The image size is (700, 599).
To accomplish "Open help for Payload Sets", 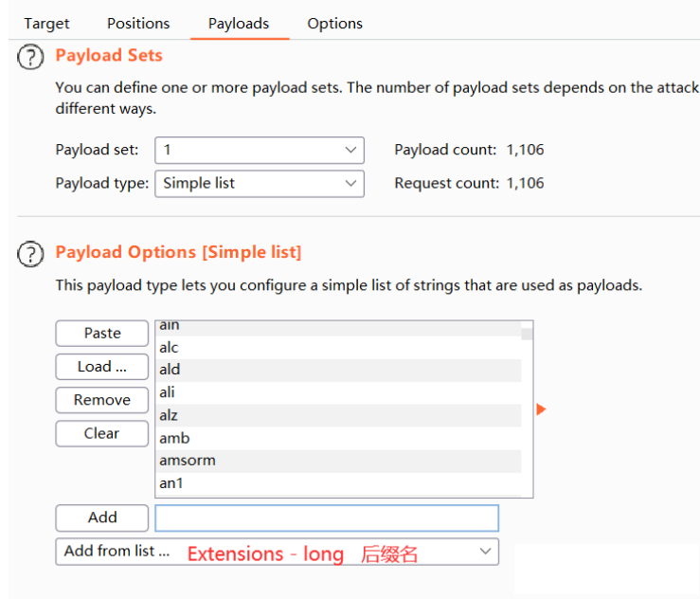I will coord(30,57).
